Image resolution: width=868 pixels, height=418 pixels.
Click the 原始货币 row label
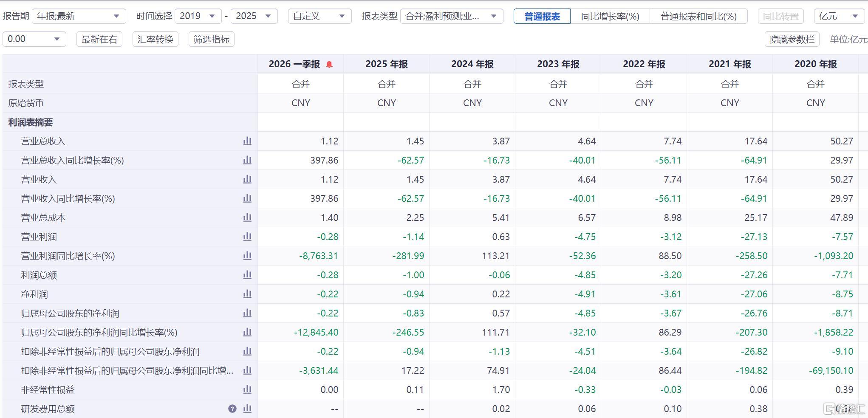pos(26,103)
